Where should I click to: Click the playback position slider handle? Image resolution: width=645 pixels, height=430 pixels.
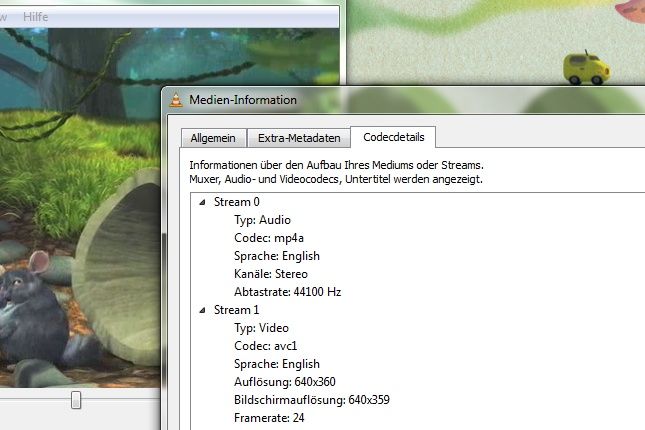coord(75,400)
